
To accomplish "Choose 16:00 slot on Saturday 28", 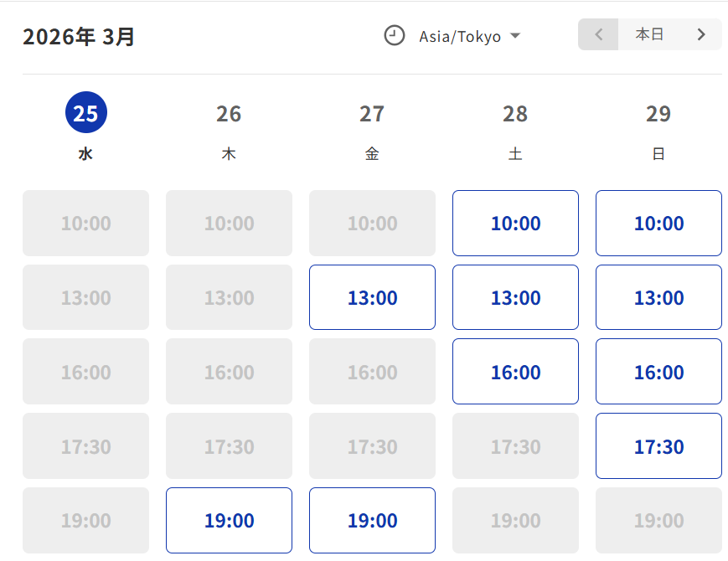I will pyautogui.click(x=515, y=371).
